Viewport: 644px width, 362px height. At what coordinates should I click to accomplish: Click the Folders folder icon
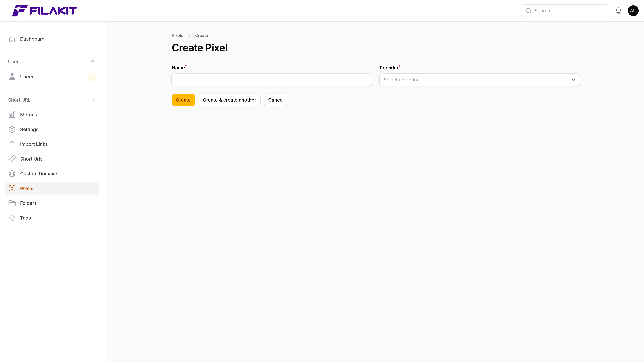pyautogui.click(x=12, y=203)
